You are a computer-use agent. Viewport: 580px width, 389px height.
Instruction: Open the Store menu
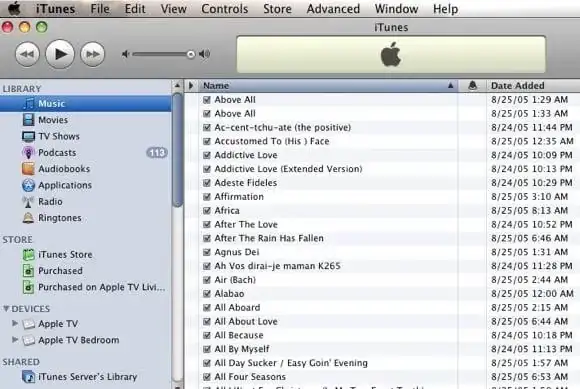[277, 9]
